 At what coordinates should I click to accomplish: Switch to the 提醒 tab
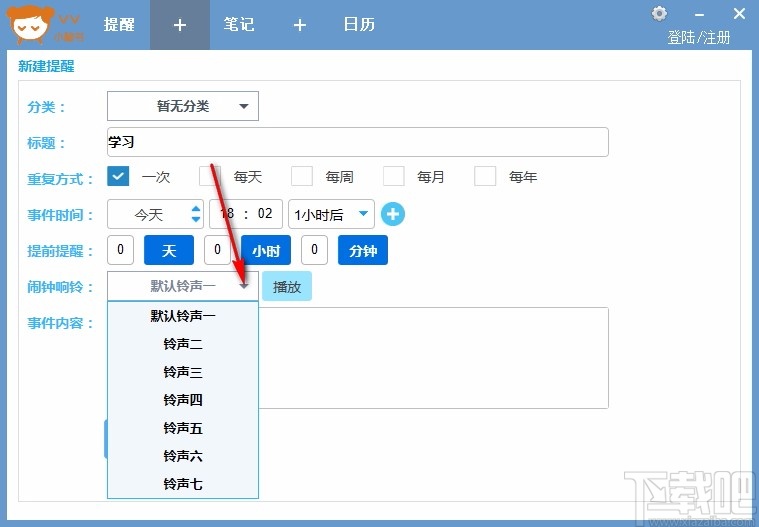[119, 25]
